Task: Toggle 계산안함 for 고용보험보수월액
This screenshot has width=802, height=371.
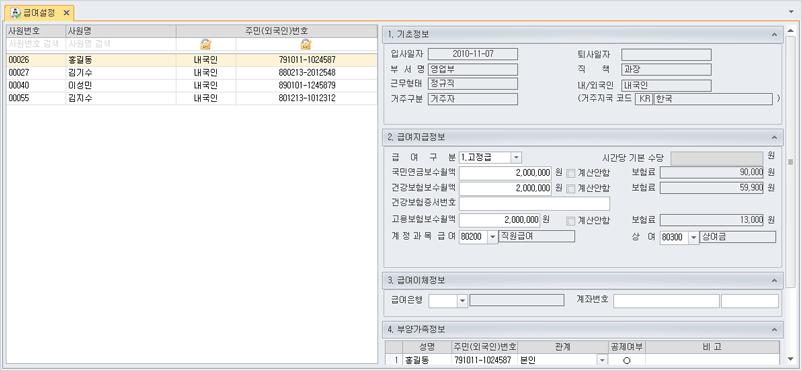Action: 571,221
